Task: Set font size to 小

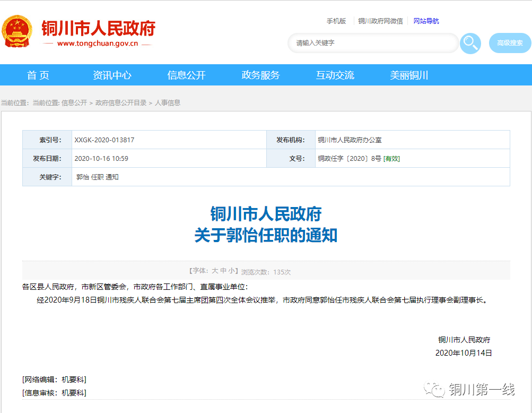Action: tap(231, 271)
